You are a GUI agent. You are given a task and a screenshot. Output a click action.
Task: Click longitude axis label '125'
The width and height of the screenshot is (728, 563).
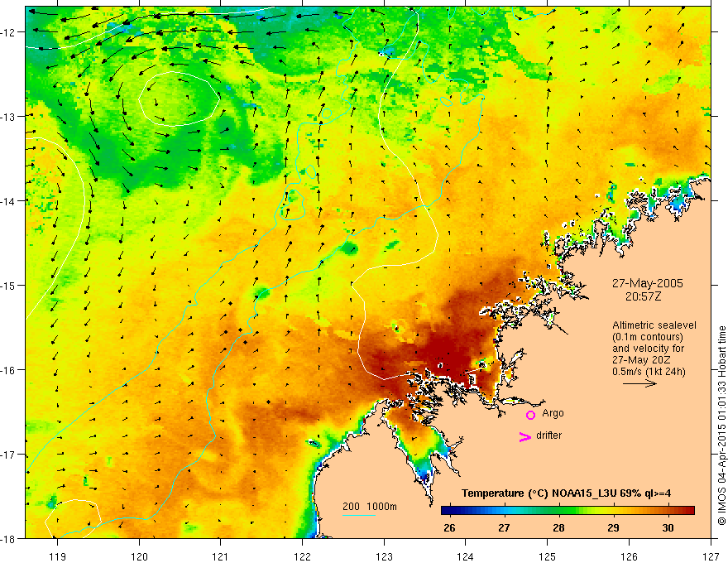548,557
